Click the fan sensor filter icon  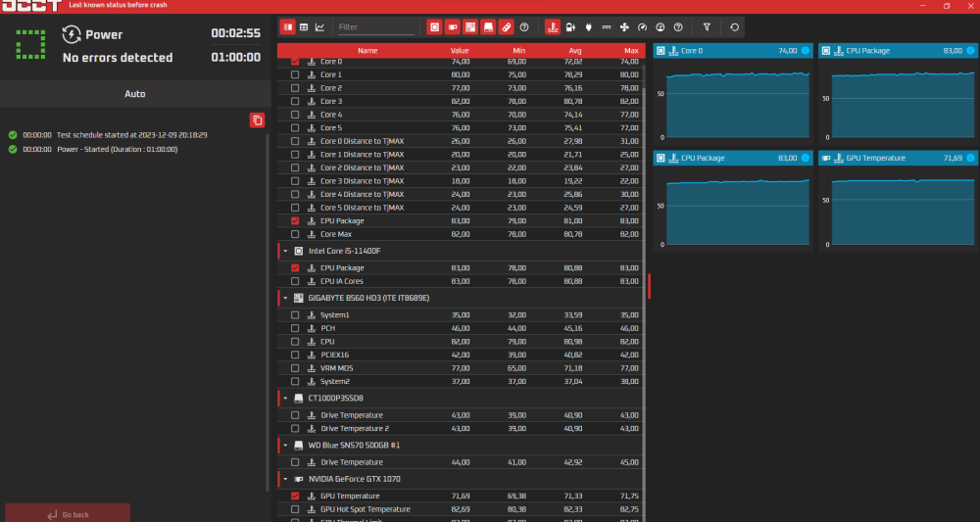(624, 26)
